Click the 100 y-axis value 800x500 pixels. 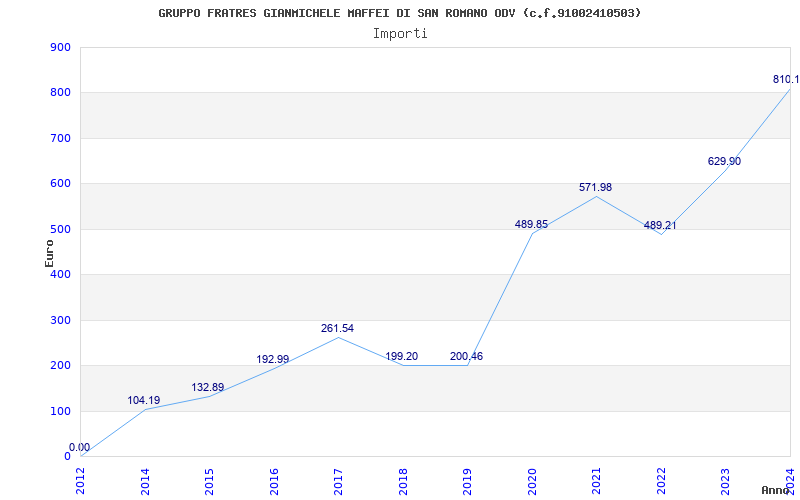click(61, 411)
